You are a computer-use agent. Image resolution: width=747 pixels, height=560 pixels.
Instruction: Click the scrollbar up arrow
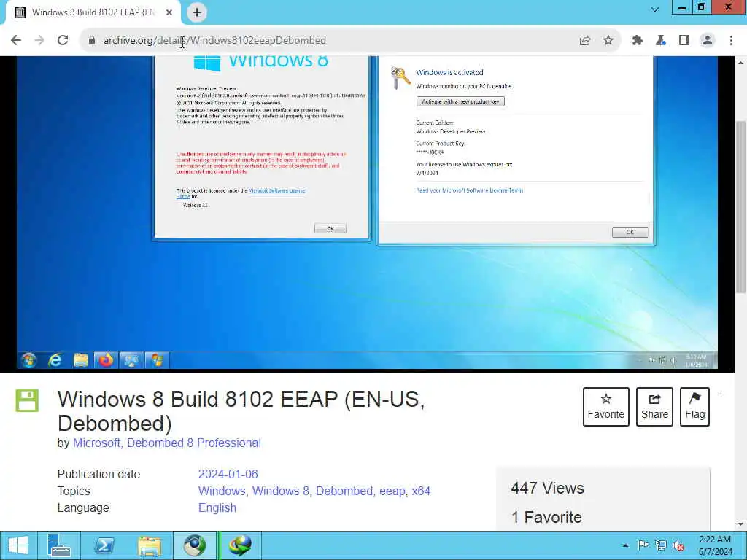click(x=741, y=63)
